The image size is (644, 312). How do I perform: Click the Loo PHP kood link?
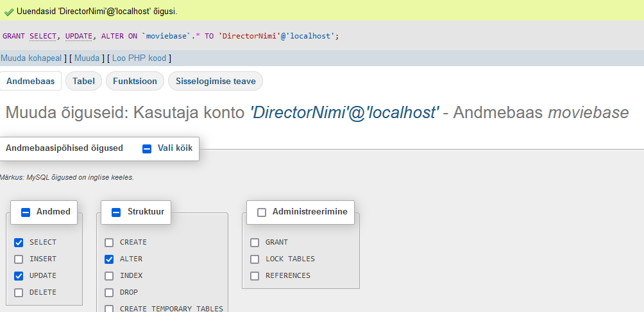(140, 58)
